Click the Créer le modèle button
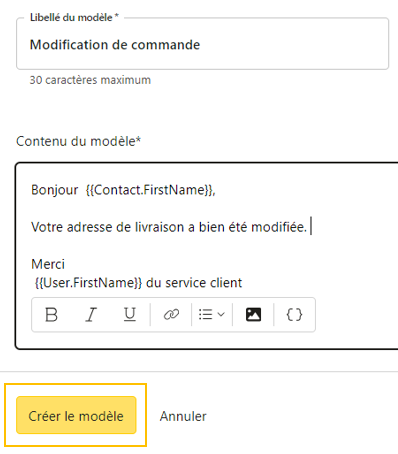 [76, 415]
